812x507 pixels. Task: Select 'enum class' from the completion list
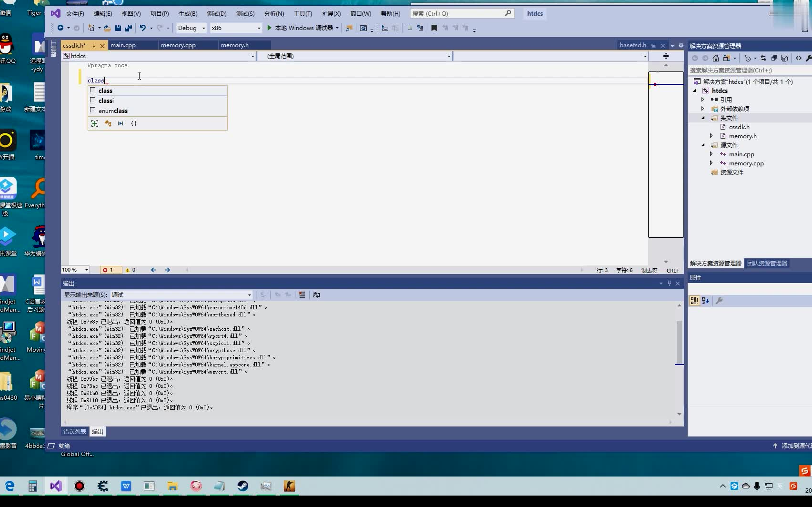pos(113,111)
